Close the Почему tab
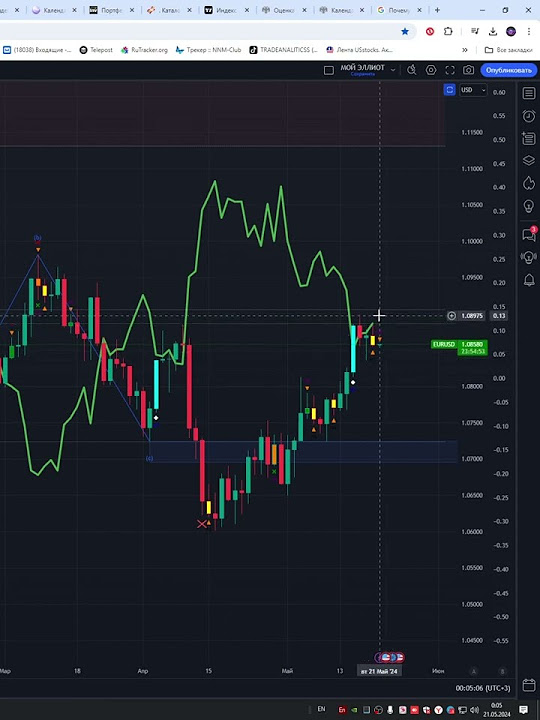The height and width of the screenshot is (720, 540). click(x=419, y=10)
